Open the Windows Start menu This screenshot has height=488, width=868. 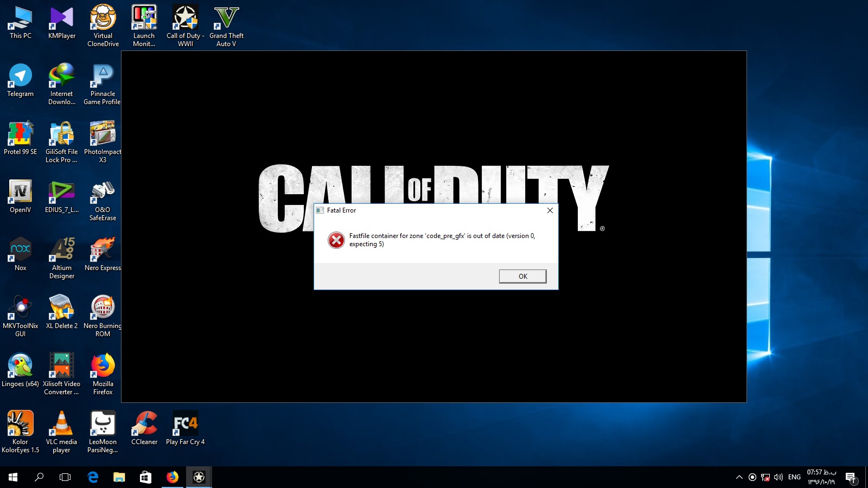pyautogui.click(x=13, y=477)
